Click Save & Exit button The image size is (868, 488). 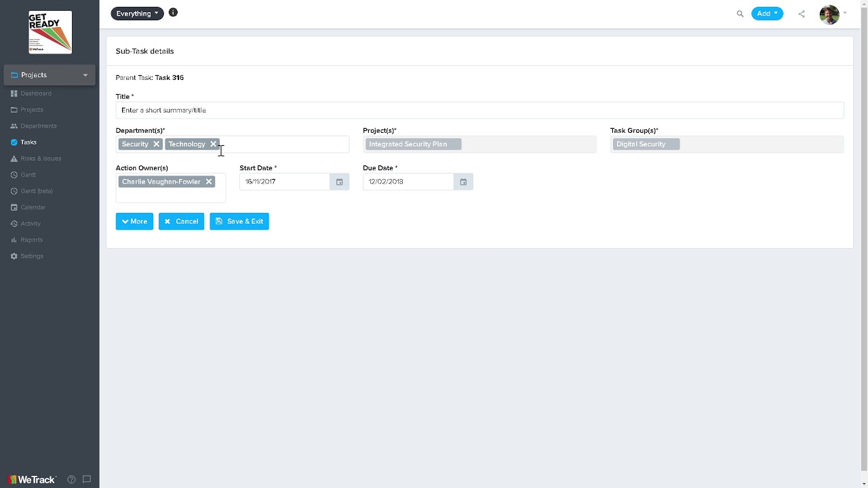pos(239,221)
